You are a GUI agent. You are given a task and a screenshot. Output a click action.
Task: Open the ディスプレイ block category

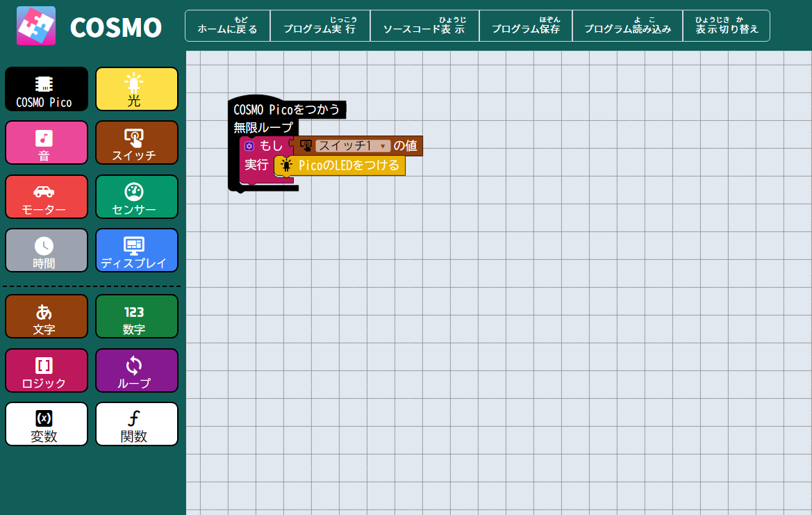(137, 250)
